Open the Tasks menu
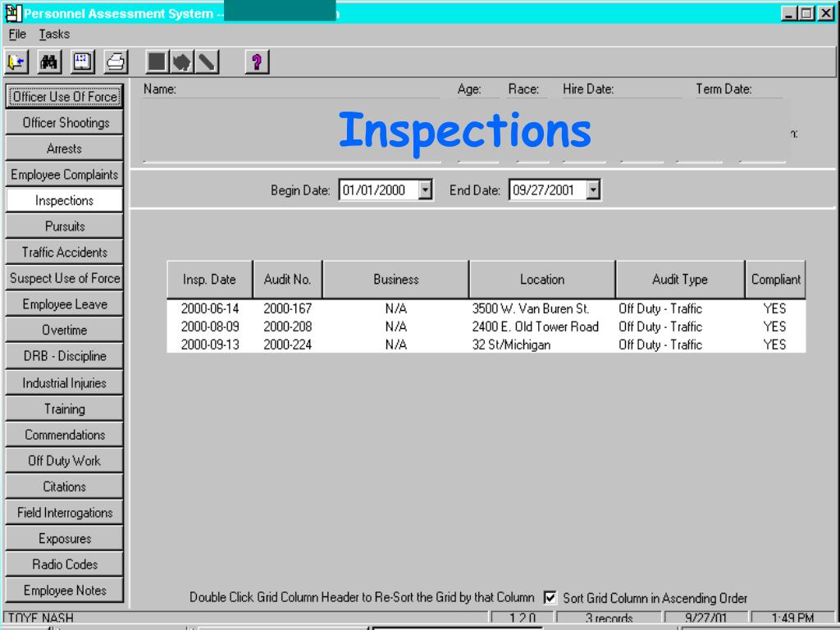This screenshot has width=840, height=630. click(54, 34)
